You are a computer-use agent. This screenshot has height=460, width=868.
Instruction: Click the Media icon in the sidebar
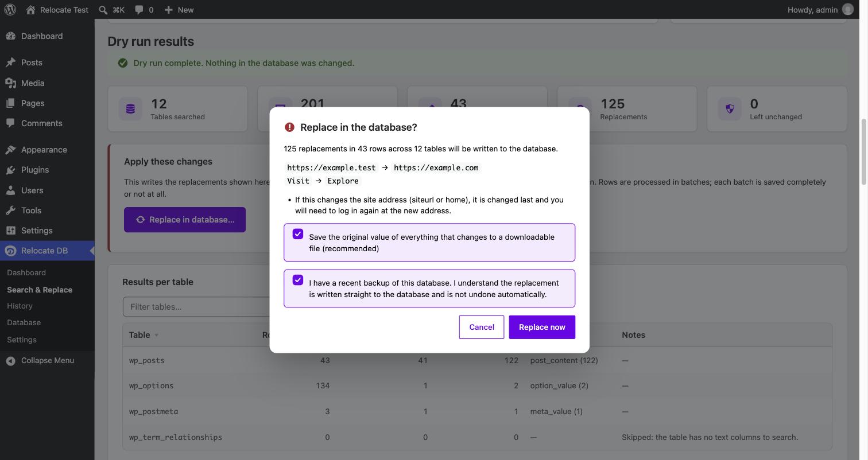click(x=10, y=83)
